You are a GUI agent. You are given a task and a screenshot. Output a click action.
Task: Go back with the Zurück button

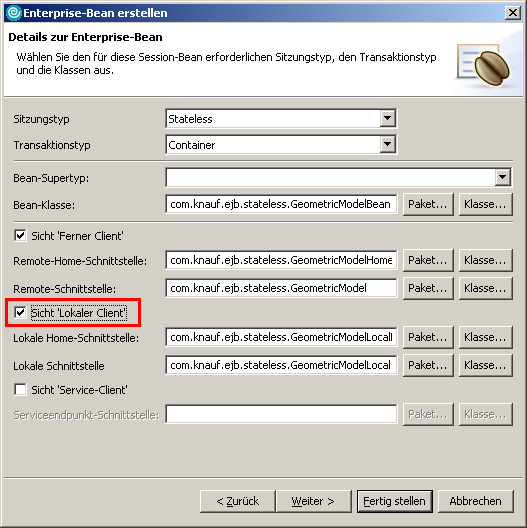[x=238, y=501]
